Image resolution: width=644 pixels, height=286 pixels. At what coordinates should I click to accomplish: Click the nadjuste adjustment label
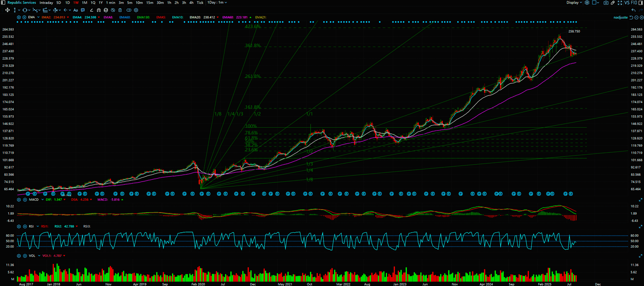[620, 17]
